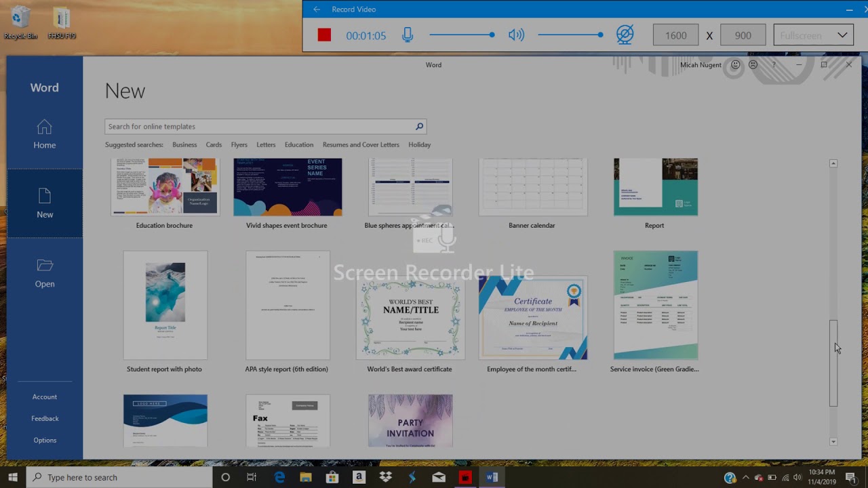Open the APA style report template
868x488 pixels.
[x=288, y=306]
